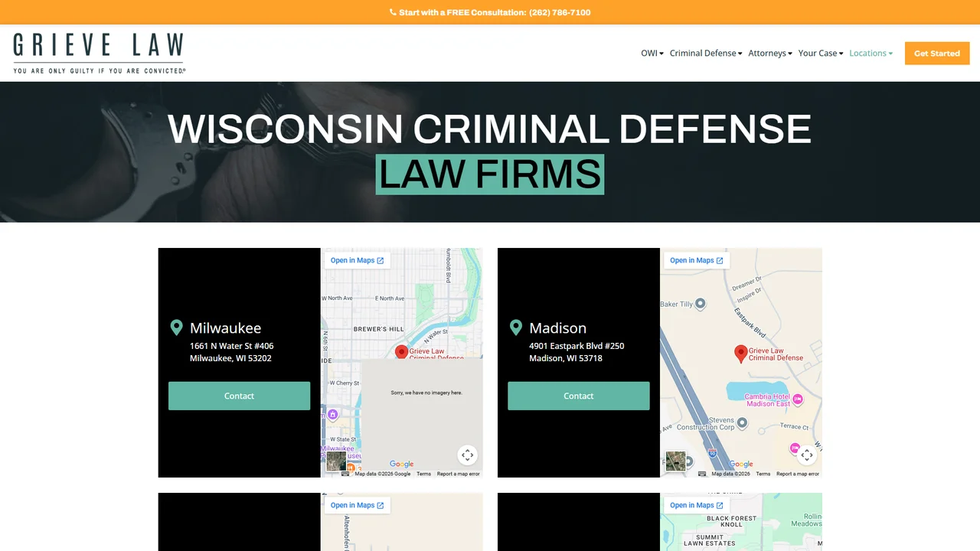980x551 pixels.
Task: Click the Milwaukee office heading
Action: pyautogui.click(x=226, y=328)
